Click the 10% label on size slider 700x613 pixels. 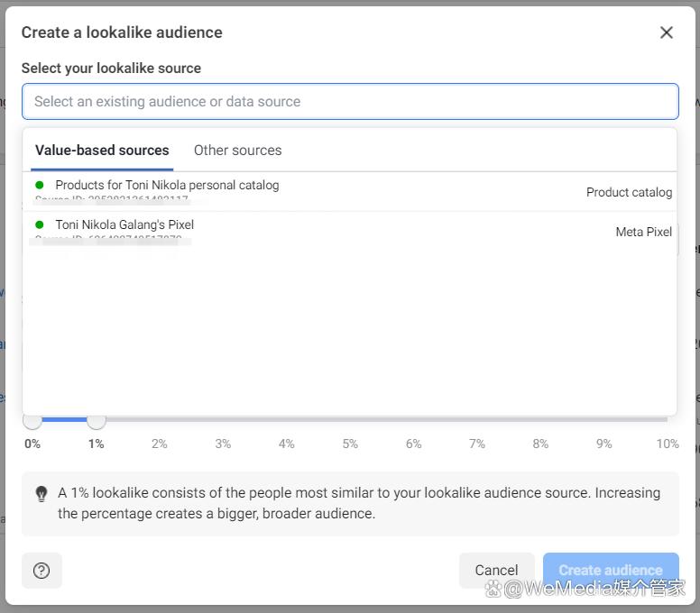tap(667, 444)
